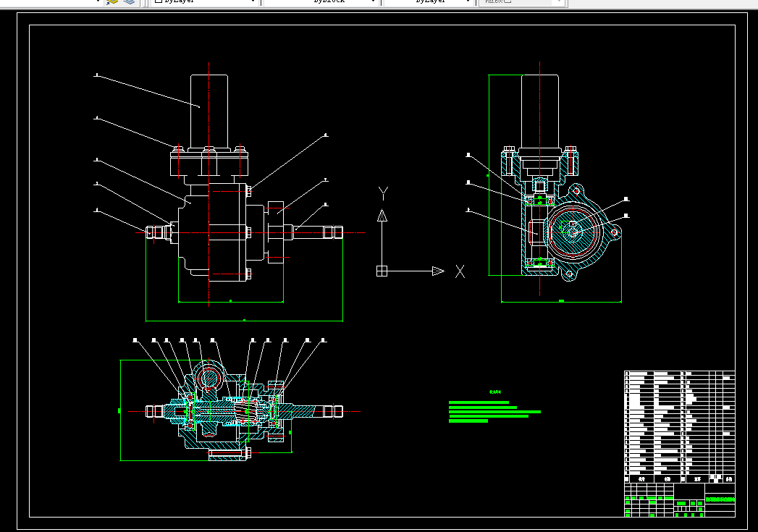Expand the layer list dropdown arrow

pos(98,1)
